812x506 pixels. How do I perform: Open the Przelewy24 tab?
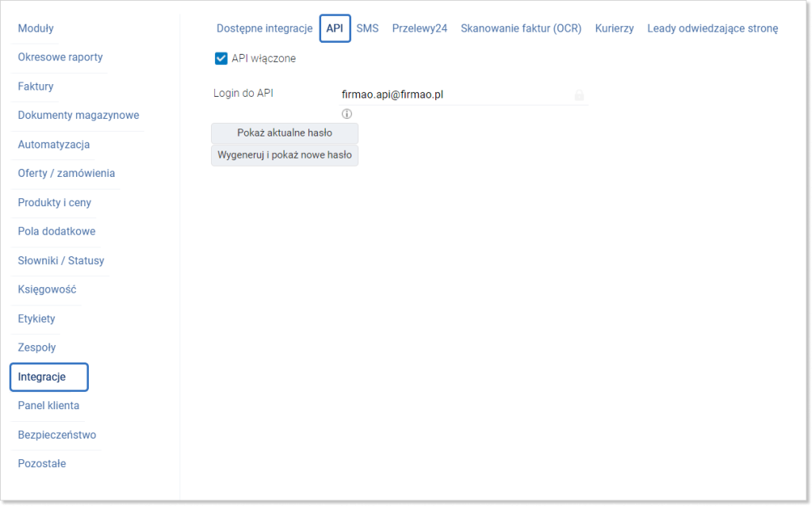(419, 29)
